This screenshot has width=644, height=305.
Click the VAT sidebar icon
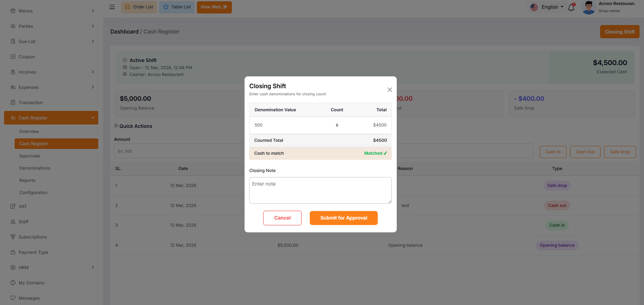click(13, 207)
